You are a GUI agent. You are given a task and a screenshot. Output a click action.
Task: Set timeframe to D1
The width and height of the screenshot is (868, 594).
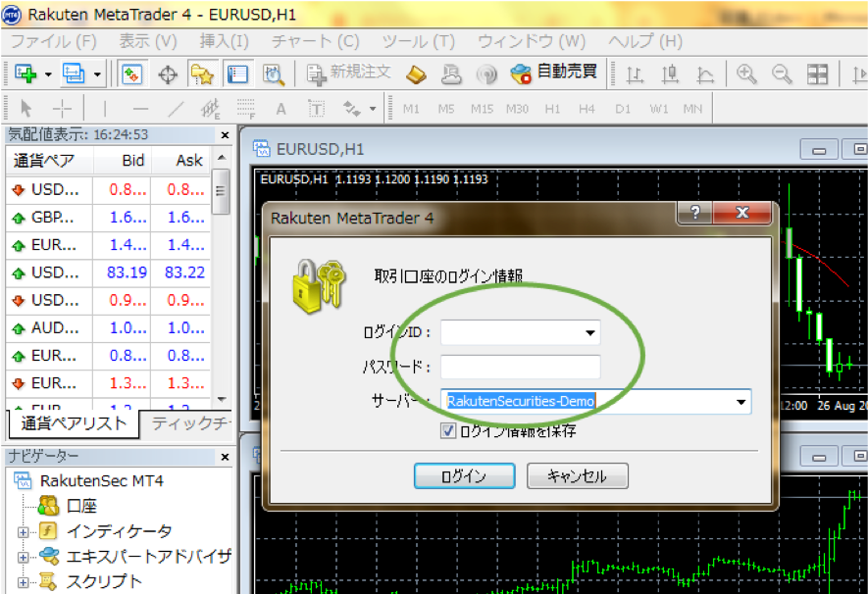click(x=623, y=109)
